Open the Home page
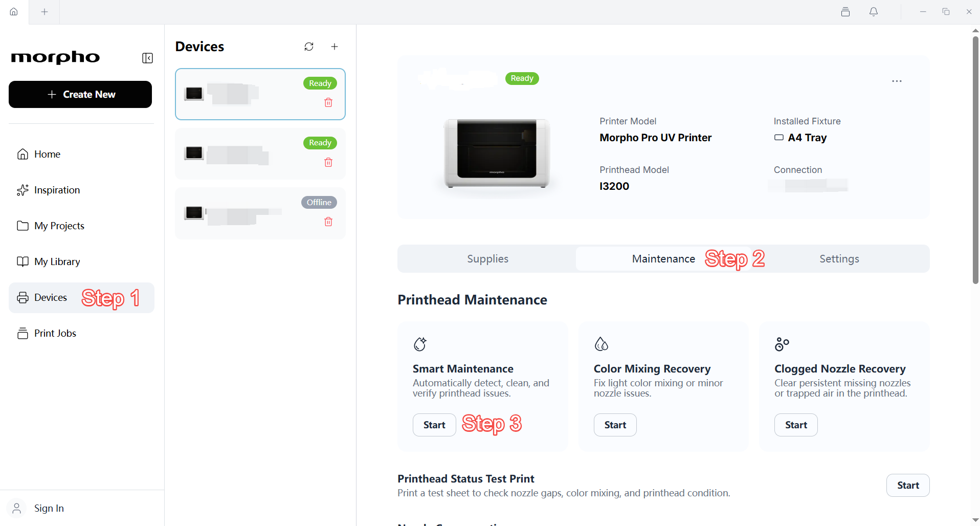 coord(81,154)
